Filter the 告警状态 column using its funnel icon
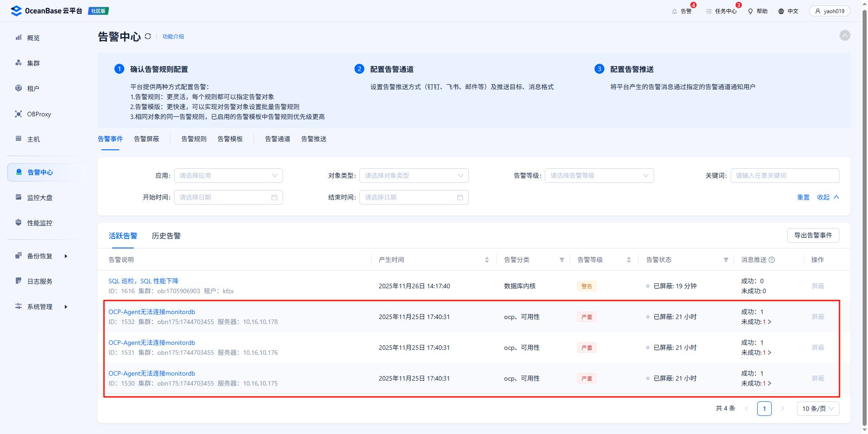The height and width of the screenshot is (434, 868). coord(726,260)
